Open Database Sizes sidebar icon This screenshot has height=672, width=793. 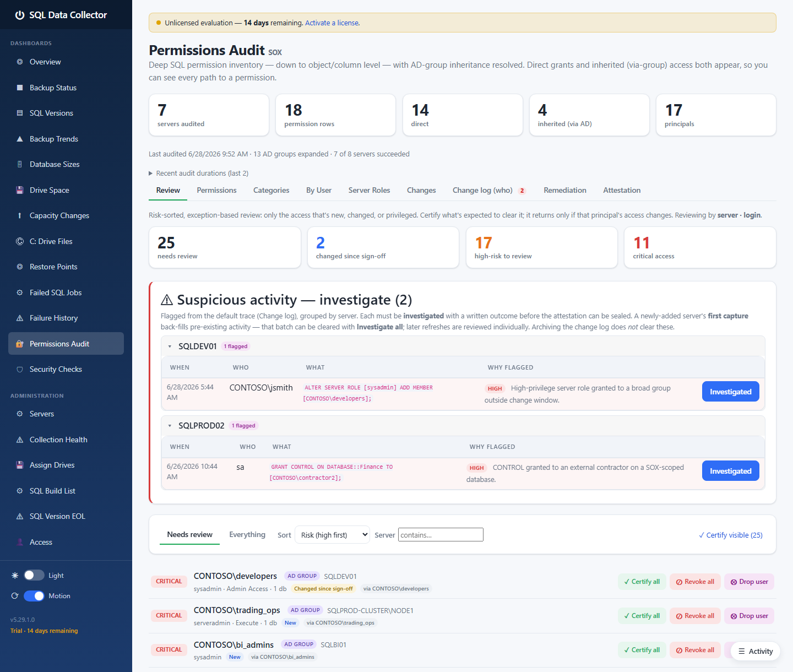coord(20,164)
